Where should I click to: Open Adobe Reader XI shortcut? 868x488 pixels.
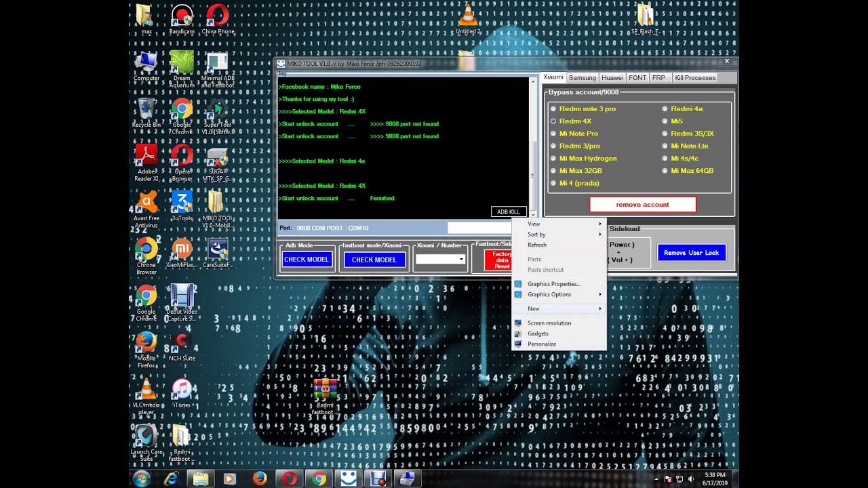click(146, 163)
